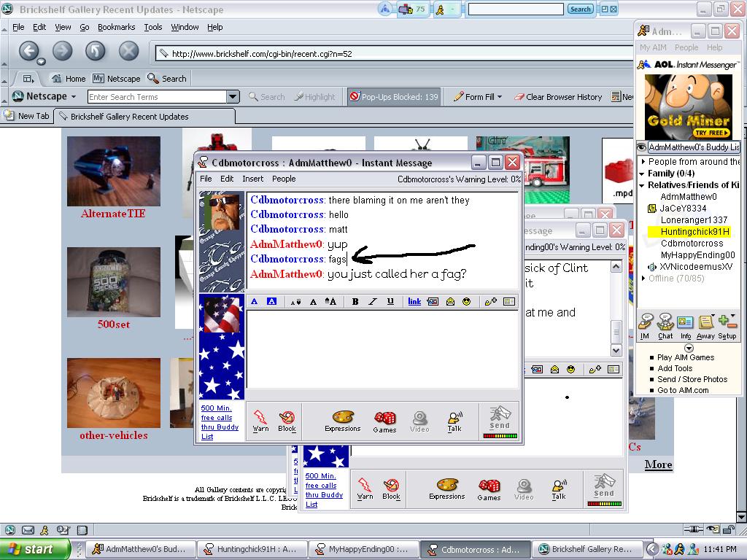Viewport: 747px width, 560px height.
Task: Click the Netscape Back arrow button
Action: tap(29, 50)
